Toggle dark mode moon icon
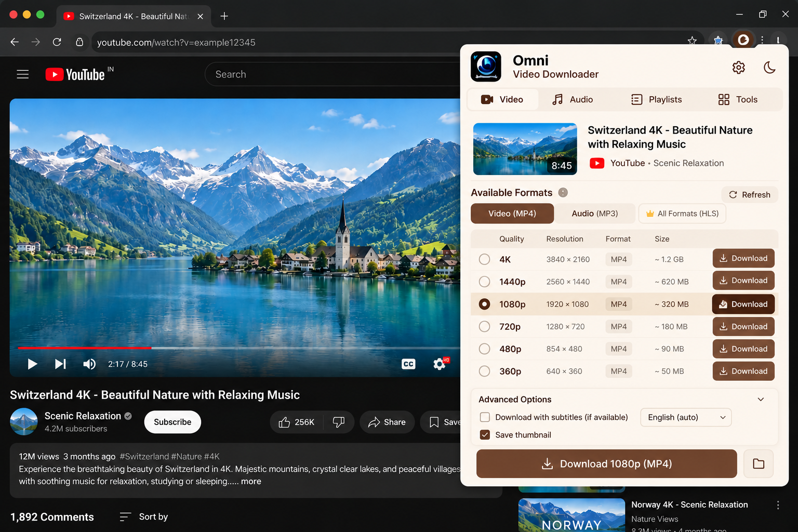 [x=769, y=68]
